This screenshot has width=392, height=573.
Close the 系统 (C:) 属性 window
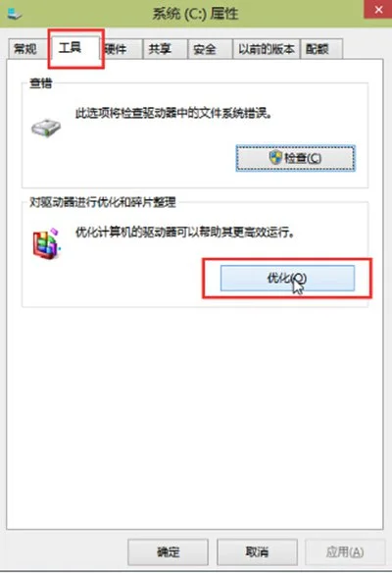pos(377,9)
